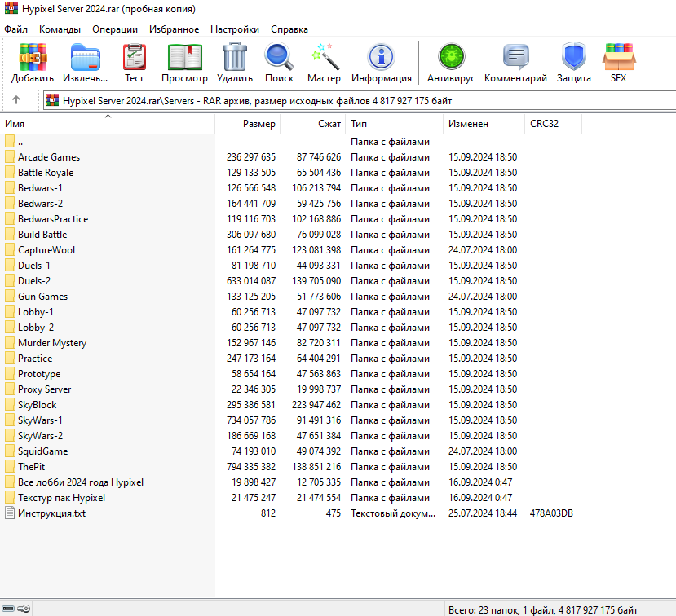Click the Защита shield icon

coord(574,56)
